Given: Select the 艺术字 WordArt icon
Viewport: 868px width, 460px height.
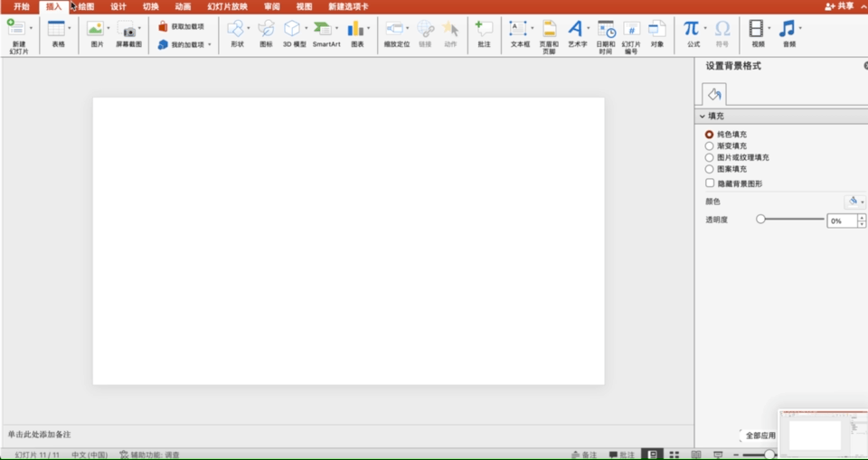Looking at the screenshot, I should tap(575, 29).
